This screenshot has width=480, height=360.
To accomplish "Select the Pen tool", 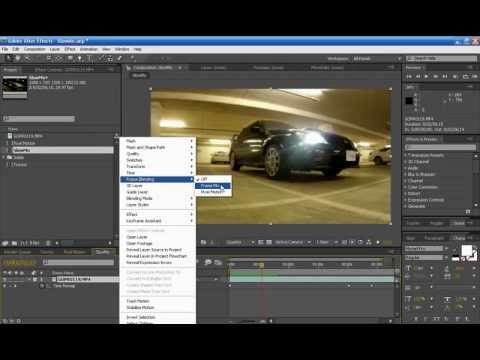I will pos(80,59).
